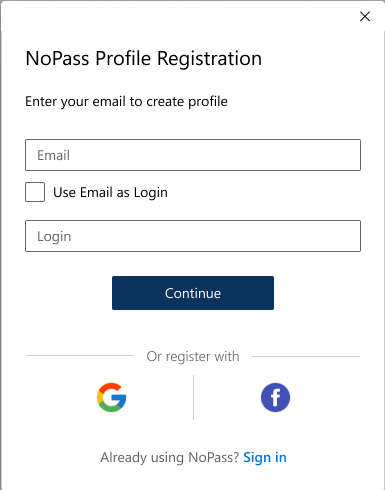Go to sign in for existing NoPass users
Screen dimensions: 385x490
pyautogui.click(x=265, y=457)
